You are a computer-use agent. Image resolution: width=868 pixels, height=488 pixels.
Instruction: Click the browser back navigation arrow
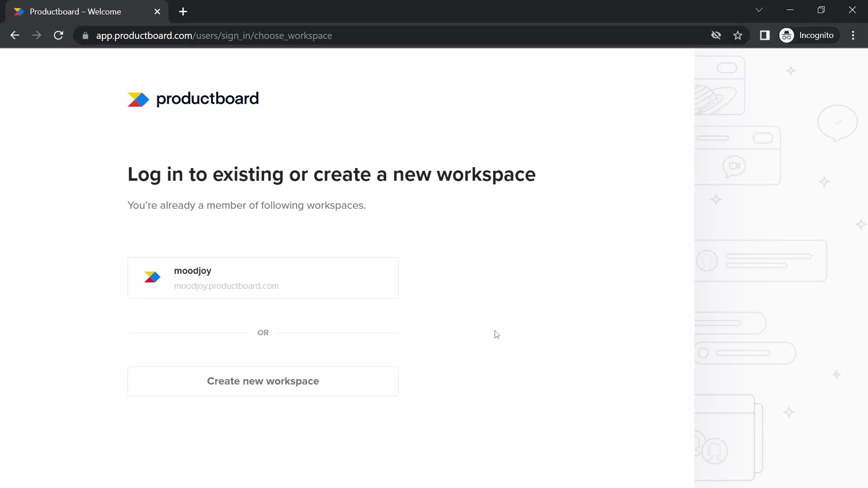pyautogui.click(x=15, y=35)
